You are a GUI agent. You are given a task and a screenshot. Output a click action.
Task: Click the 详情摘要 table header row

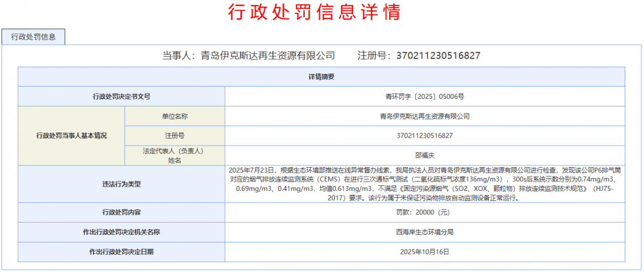[321, 76]
